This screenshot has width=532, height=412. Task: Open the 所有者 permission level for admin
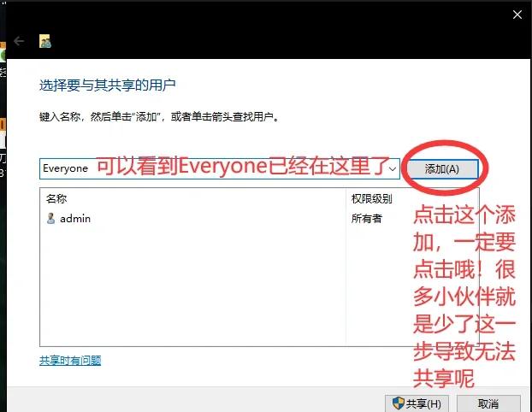(367, 218)
